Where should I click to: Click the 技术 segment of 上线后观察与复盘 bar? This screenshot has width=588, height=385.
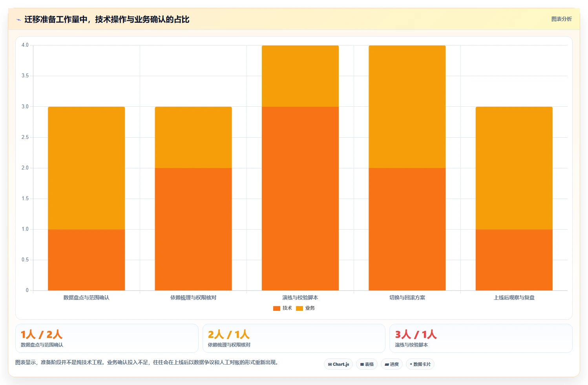tap(514, 260)
